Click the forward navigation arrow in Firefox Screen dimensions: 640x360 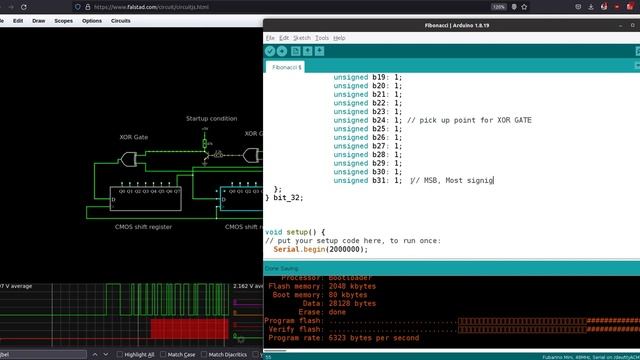click(11, 7)
